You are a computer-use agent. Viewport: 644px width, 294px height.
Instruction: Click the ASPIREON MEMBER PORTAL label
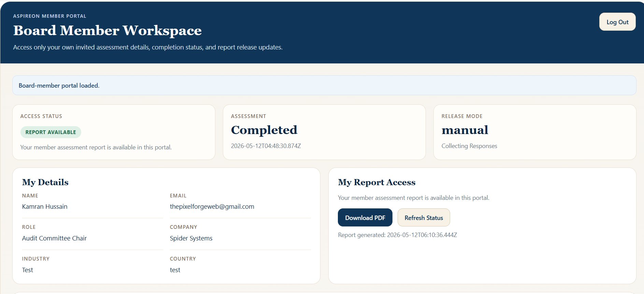tap(50, 16)
